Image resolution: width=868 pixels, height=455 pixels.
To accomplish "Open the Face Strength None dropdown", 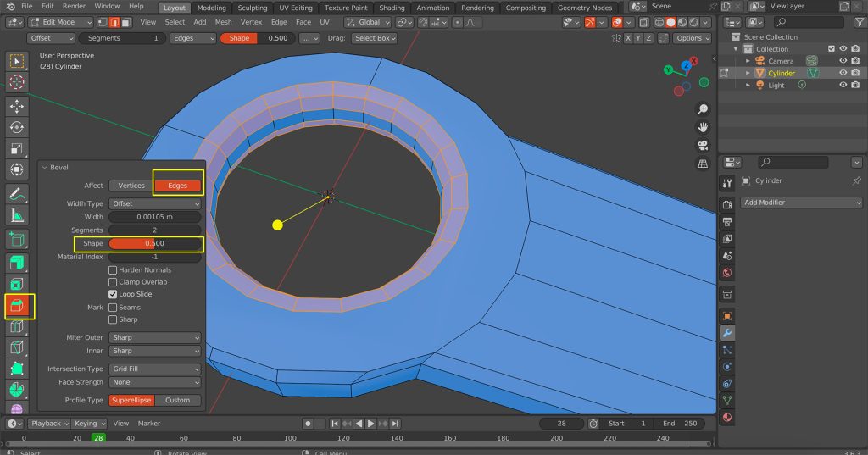I will (155, 382).
